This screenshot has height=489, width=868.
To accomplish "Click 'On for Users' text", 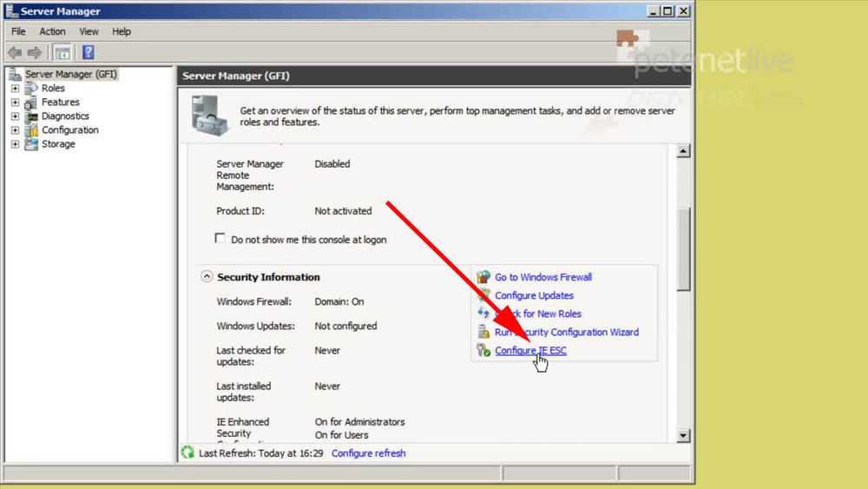I will pos(341,435).
